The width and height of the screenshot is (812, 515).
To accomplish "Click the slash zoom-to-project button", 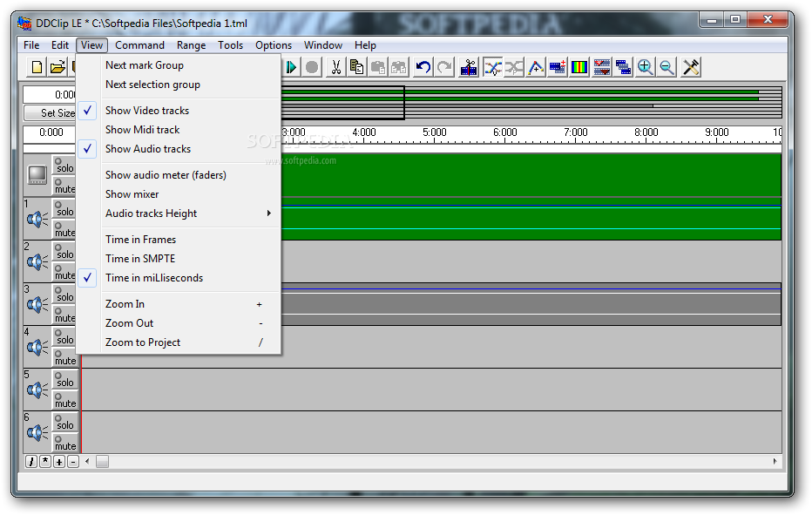I will (x=31, y=462).
